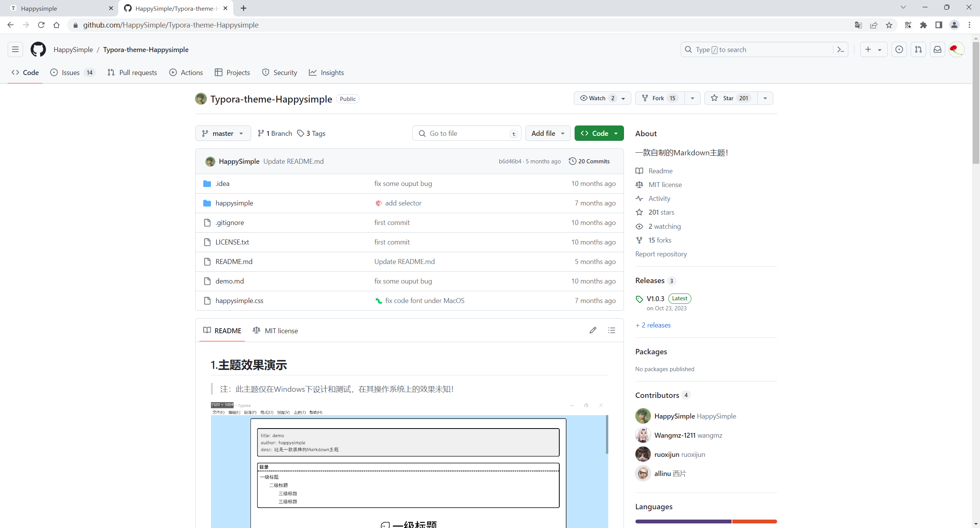Screen dimensions: 980x528
Task: Open the issues shortcut icon in header
Action: coord(899,49)
